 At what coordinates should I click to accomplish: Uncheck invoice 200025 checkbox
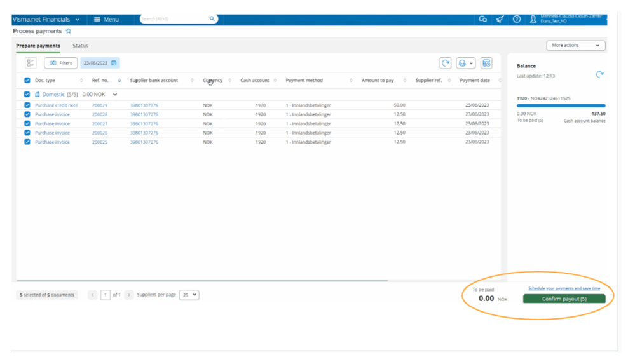coord(27,142)
